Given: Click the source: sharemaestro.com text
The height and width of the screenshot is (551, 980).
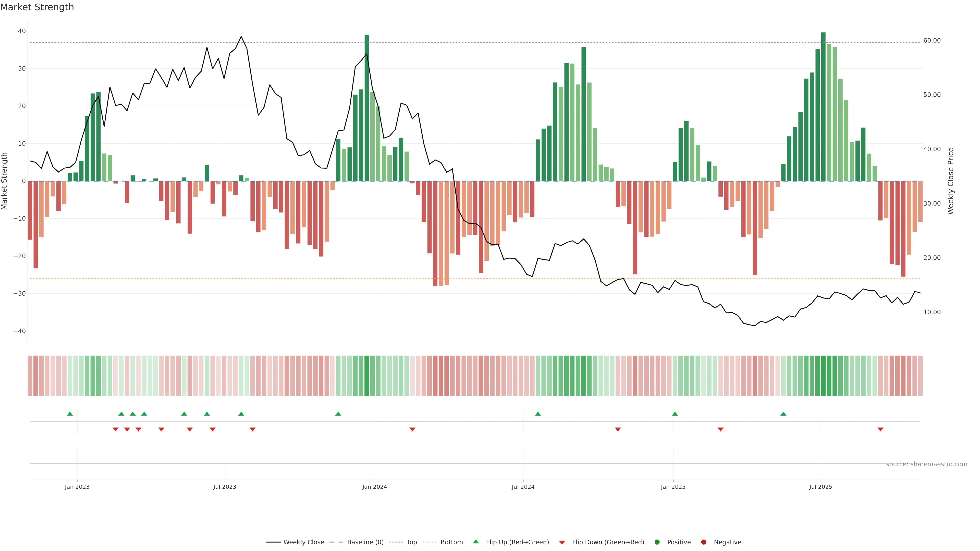Looking at the screenshot, I should click(x=926, y=464).
